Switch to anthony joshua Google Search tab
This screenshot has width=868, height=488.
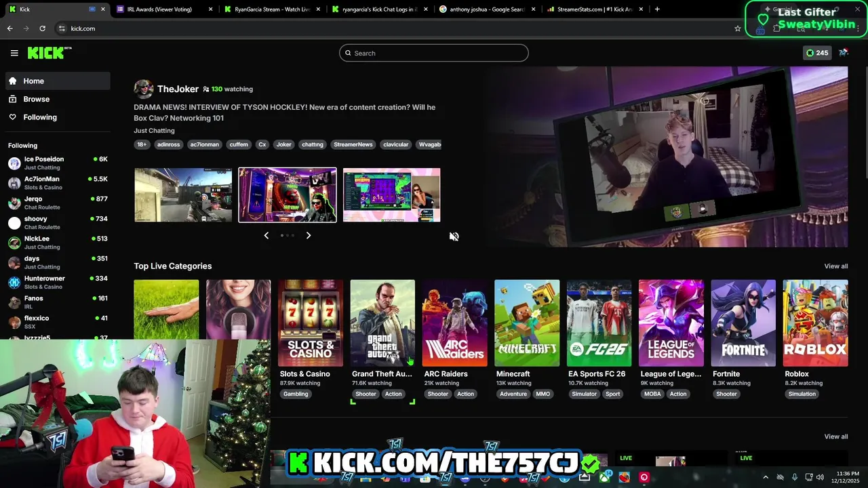(487, 9)
